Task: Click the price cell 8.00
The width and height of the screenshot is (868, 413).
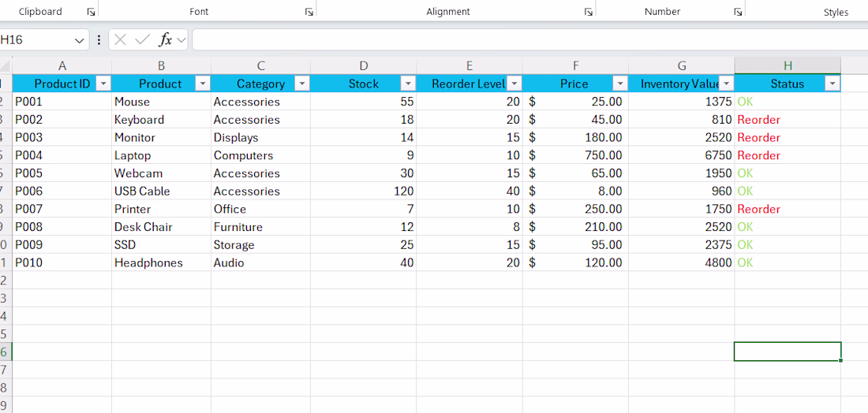Action: pyautogui.click(x=576, y=192)
